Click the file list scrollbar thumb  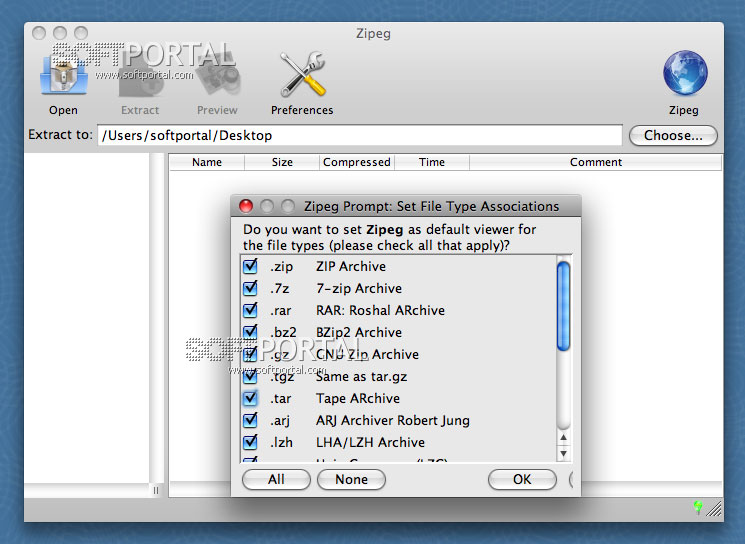click(564, 306)
